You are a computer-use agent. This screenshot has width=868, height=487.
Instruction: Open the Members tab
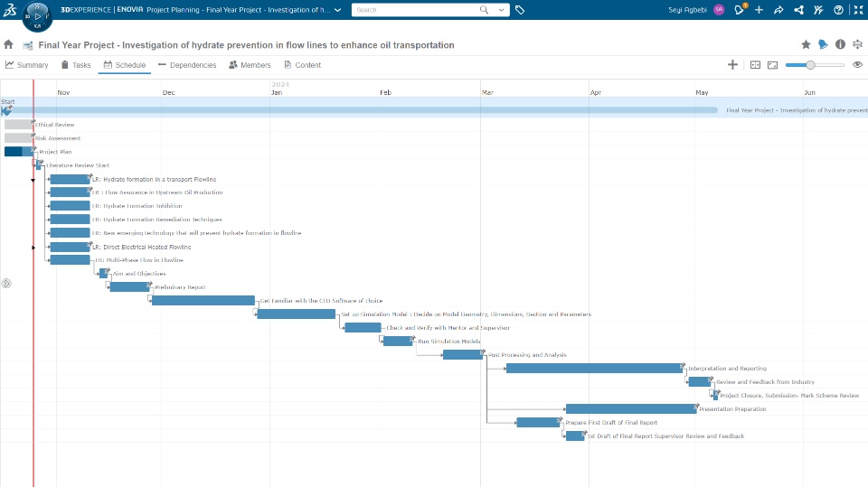250,65
